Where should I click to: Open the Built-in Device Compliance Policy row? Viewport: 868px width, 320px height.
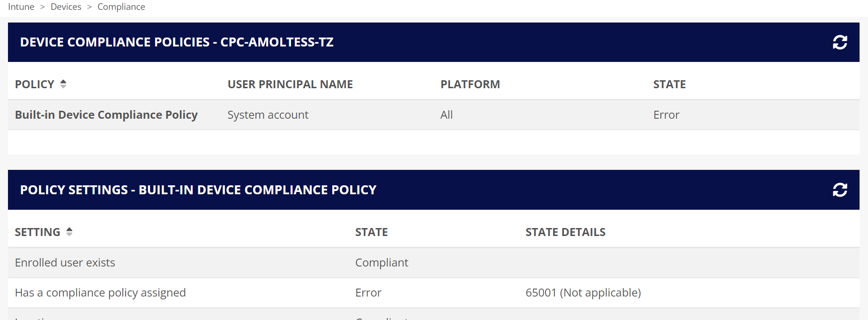pyautogui.click(x=106, y=115)
